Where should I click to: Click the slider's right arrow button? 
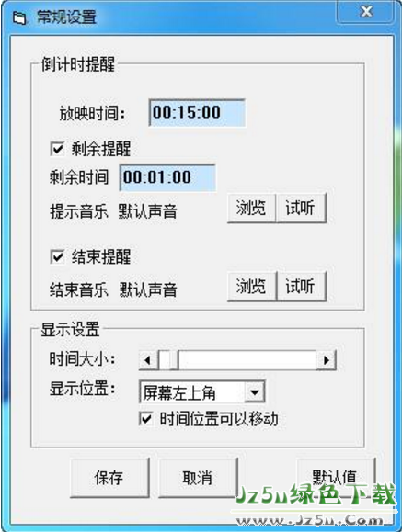[327, 359]
